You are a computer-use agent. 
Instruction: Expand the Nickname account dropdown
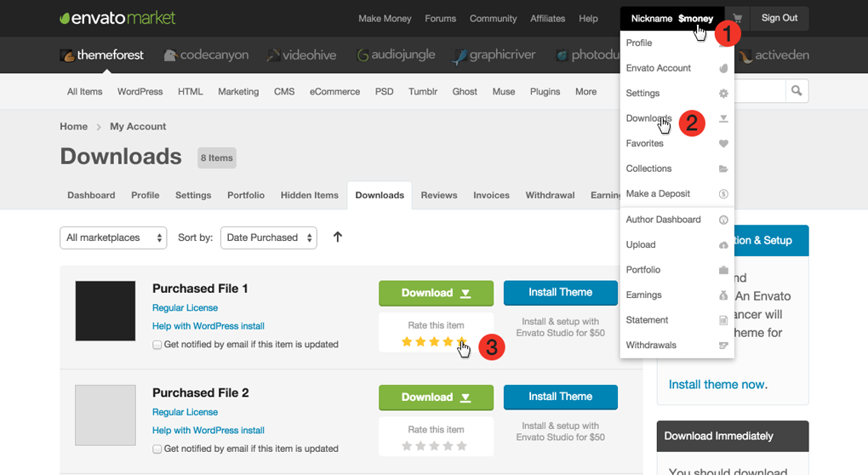click(x=672, y=19)
